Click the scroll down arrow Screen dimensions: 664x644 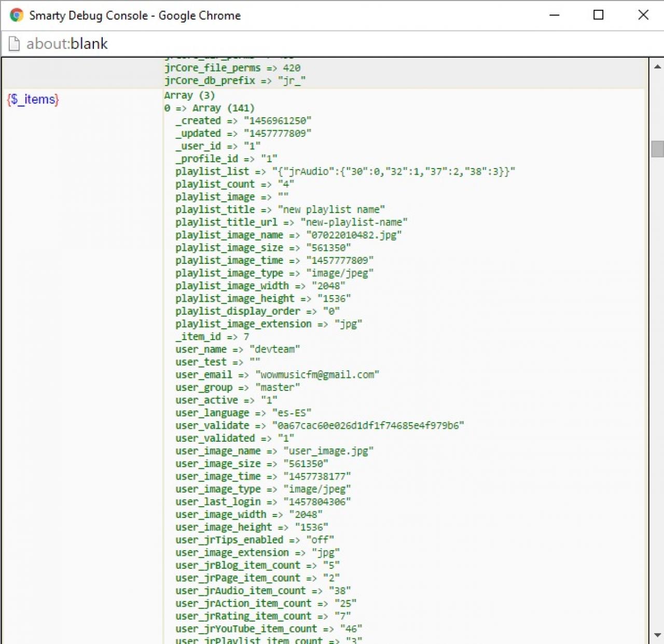657,635
